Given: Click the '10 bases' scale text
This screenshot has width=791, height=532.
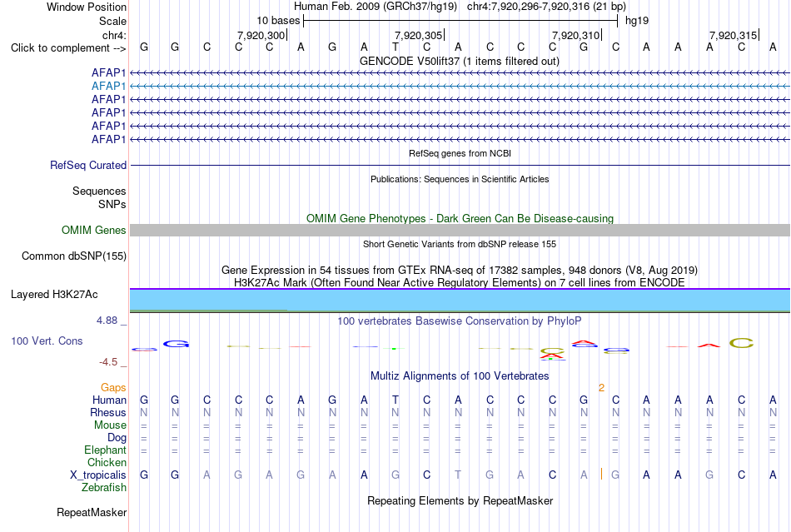Looking at the screenshot, I should click(x=278, y=21).
